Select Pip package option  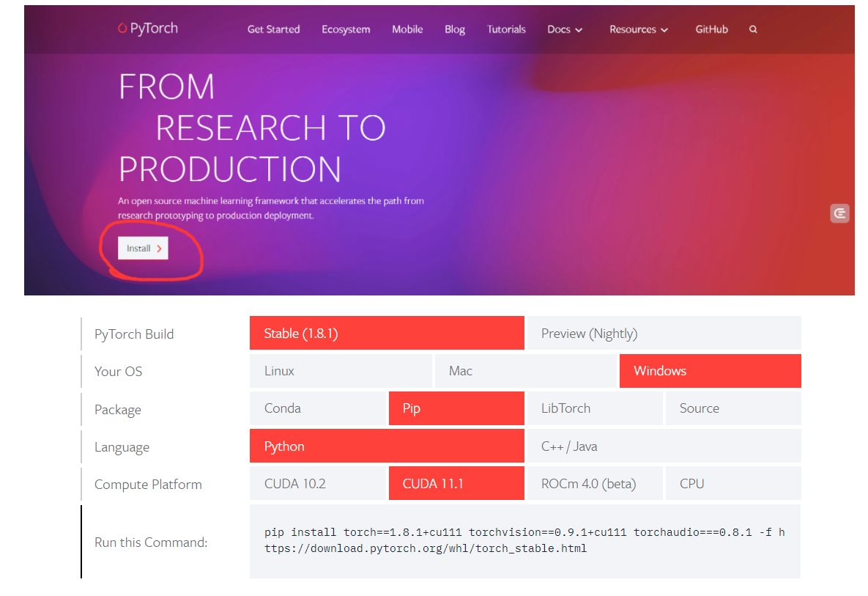[456, 408]
